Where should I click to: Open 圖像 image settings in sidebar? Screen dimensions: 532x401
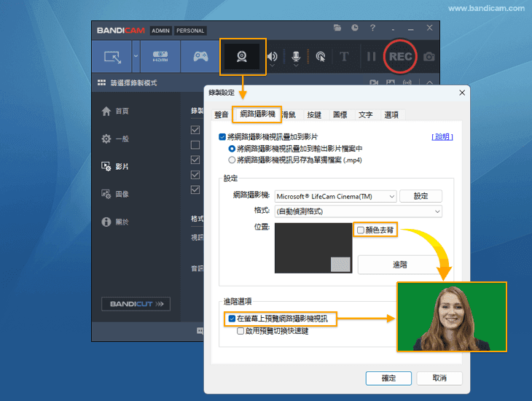pos(115,194)
